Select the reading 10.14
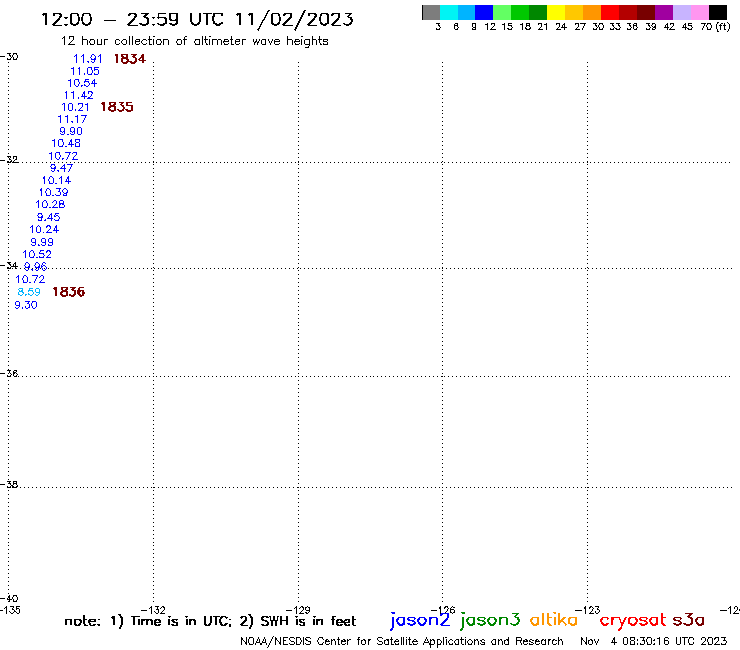The height and width of the screenshot is (650, 740). 57,180
